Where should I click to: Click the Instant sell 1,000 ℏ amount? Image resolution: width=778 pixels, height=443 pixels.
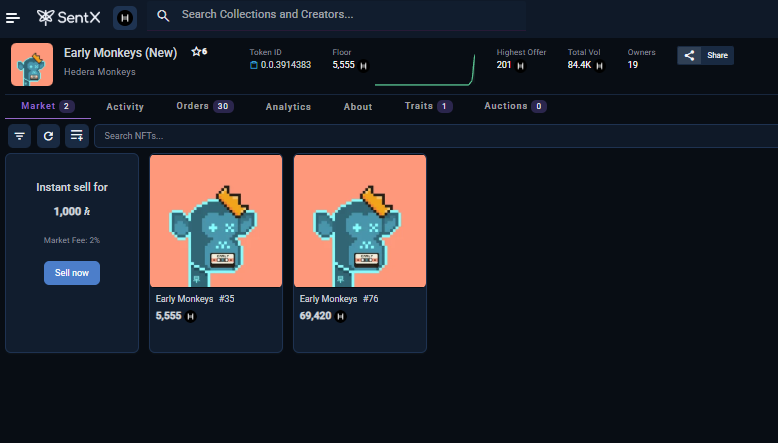click(72, 211)
